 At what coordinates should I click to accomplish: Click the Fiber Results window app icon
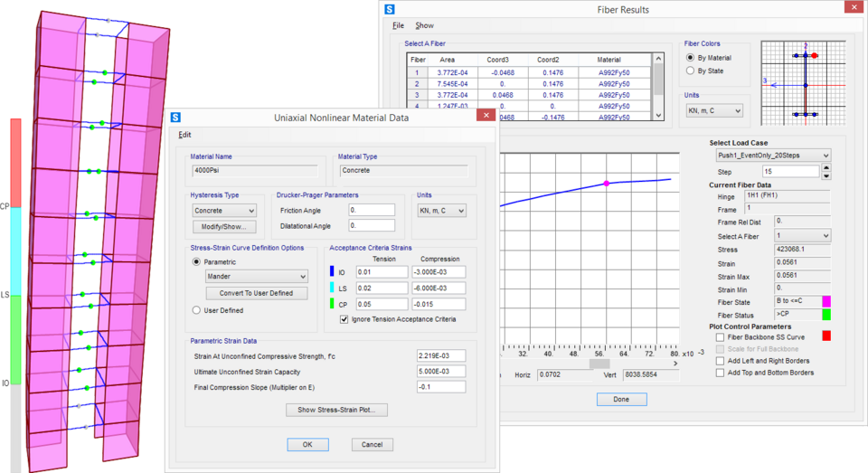[390, 10]
